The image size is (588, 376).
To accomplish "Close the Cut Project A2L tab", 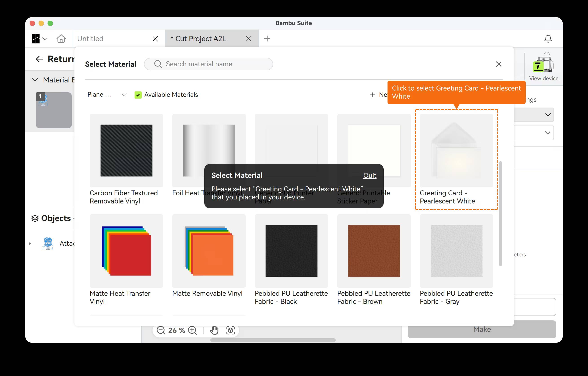I will coord(248,39).
